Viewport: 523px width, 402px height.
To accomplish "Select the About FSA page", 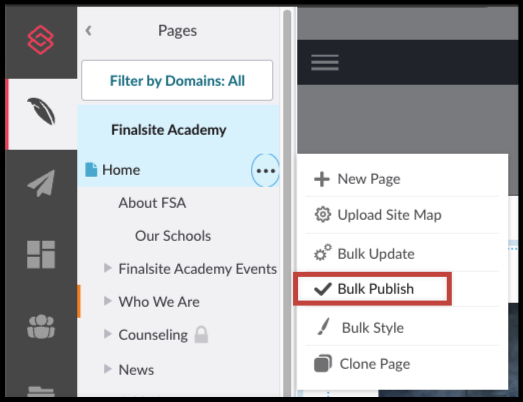I will [x=152, y=203].
